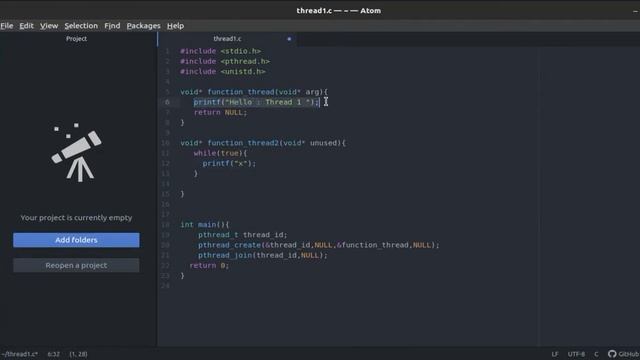The width and height of the screenshot is (640, 360).
Task: Click line number 24 in the gutter
Action: (165, 286)
